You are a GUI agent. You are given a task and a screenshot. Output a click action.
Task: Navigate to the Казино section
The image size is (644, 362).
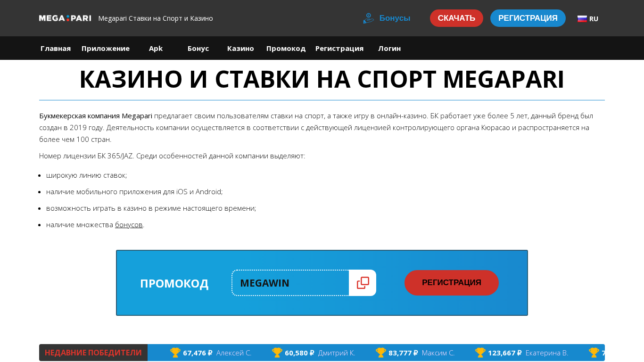coord(240,48)
